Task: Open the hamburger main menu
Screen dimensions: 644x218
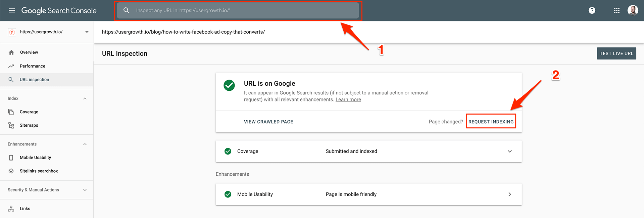Action: coord(12,10)
